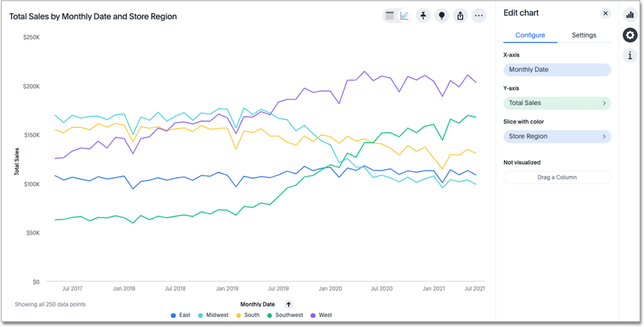The height and width of the screenshot is (327, 644).
Task: Click the gear chart configuration icon
Action: coord(630,35)
